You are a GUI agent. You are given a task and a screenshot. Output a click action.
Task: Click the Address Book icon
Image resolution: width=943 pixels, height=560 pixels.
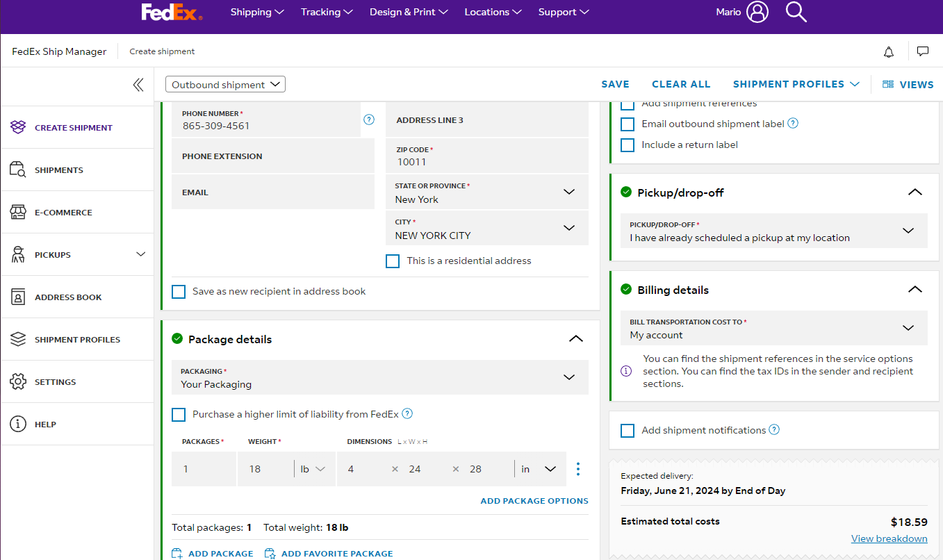18,297
